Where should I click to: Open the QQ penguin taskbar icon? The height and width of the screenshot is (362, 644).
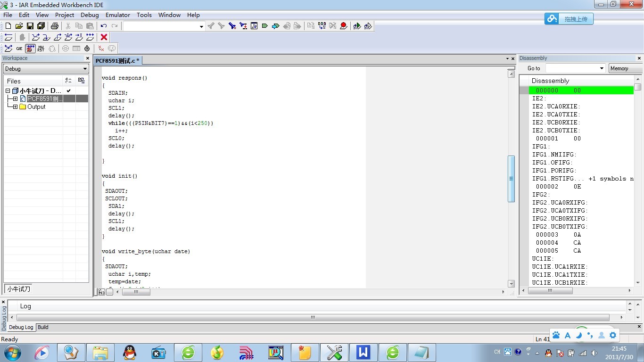click(x=129, y=352)
